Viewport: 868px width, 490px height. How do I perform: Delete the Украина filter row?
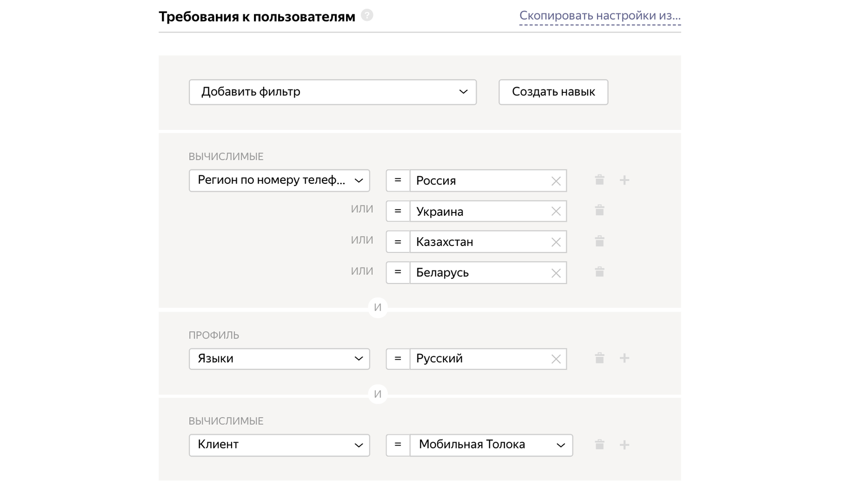click(x=600, y=210)
